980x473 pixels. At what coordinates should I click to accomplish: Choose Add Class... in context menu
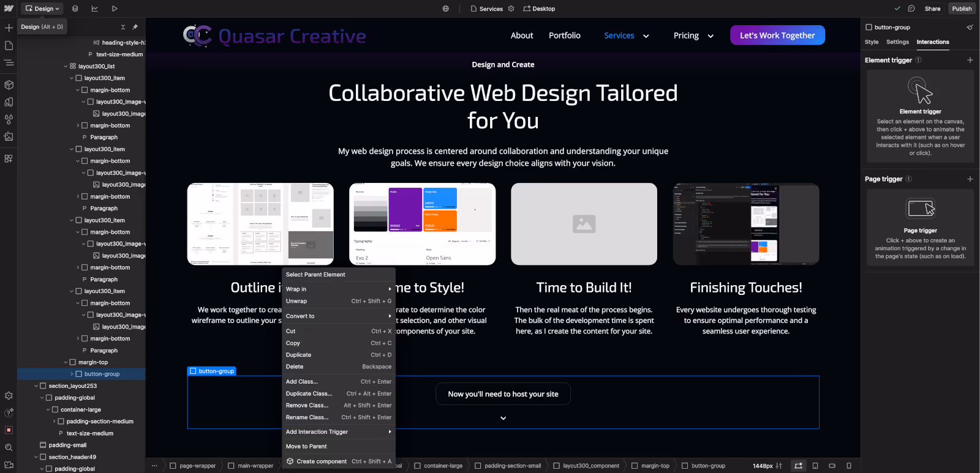tap(338, 381)
